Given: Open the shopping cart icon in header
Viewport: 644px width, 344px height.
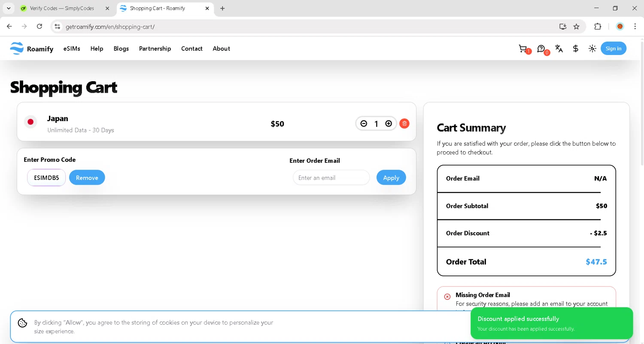Looking at the screenshot, I should (x=522, y=49).
